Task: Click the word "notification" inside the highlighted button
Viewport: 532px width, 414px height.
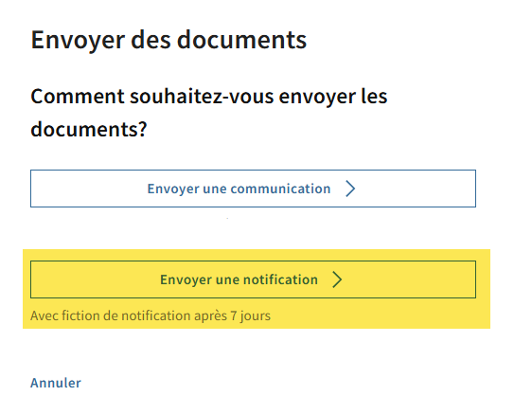Action: pos(280,279)
